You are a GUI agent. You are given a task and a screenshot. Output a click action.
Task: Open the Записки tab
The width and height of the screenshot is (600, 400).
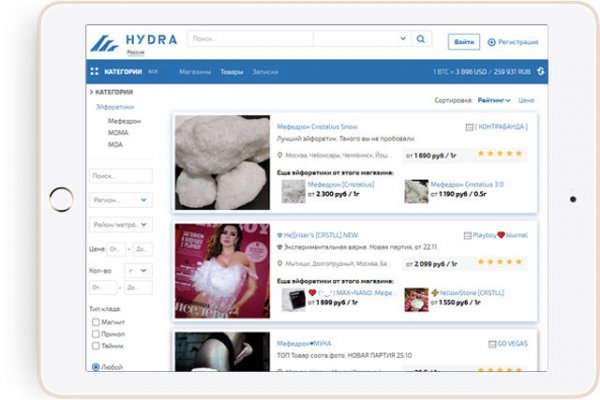(265, 72)
